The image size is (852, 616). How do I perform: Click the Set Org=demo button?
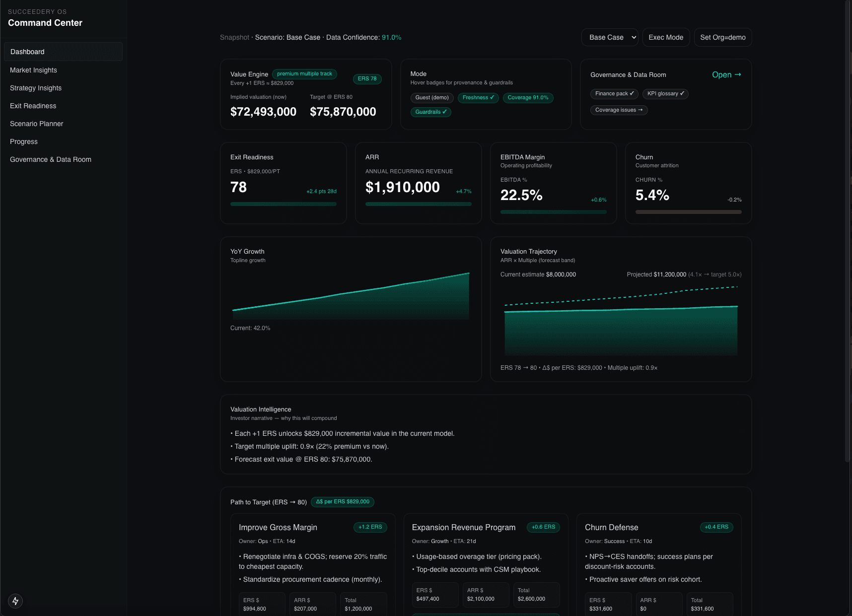point(723,37)
